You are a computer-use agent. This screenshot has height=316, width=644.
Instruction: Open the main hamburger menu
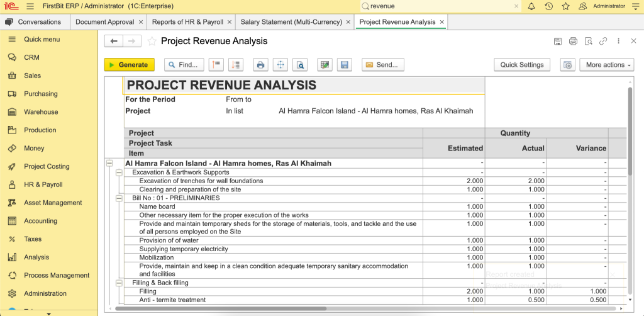(30, 6)
